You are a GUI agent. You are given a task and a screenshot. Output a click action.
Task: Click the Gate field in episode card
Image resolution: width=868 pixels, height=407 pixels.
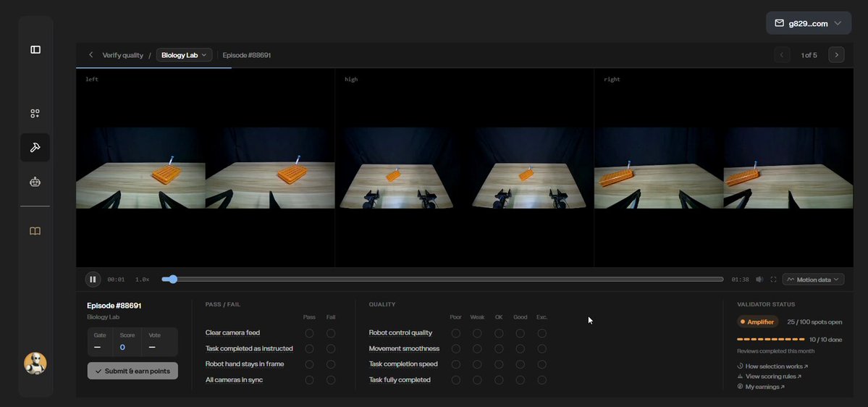100,342
